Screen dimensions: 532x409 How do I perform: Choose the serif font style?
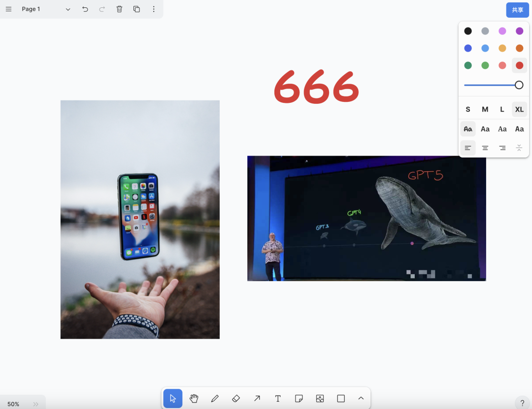point(502,129)
